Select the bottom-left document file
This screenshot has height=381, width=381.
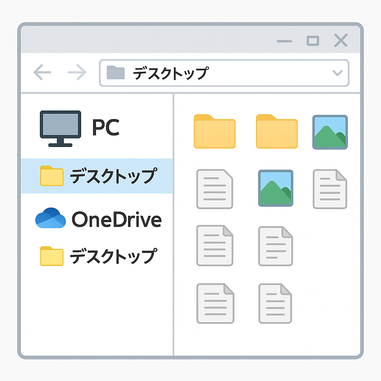point(215,303)
